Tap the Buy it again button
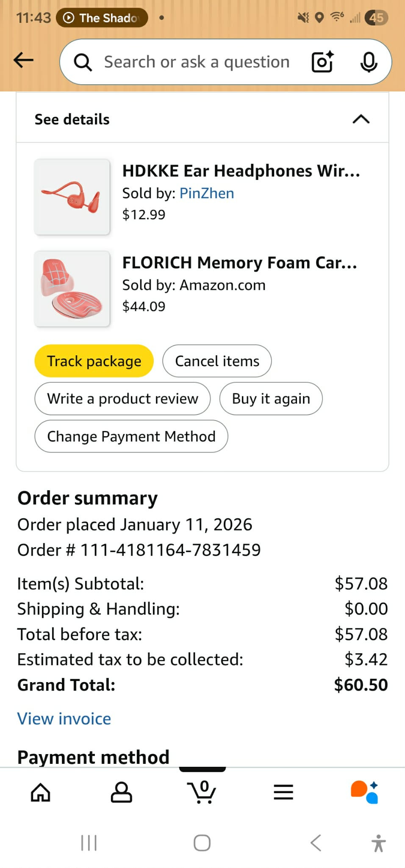This screenshot has height=868, width=405. [271, 399]
